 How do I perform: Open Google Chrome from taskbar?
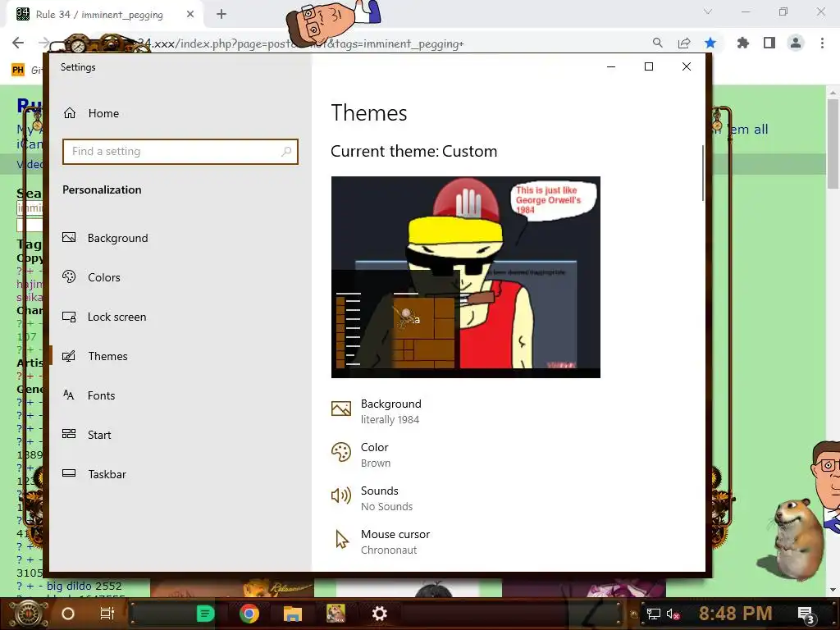249,614
